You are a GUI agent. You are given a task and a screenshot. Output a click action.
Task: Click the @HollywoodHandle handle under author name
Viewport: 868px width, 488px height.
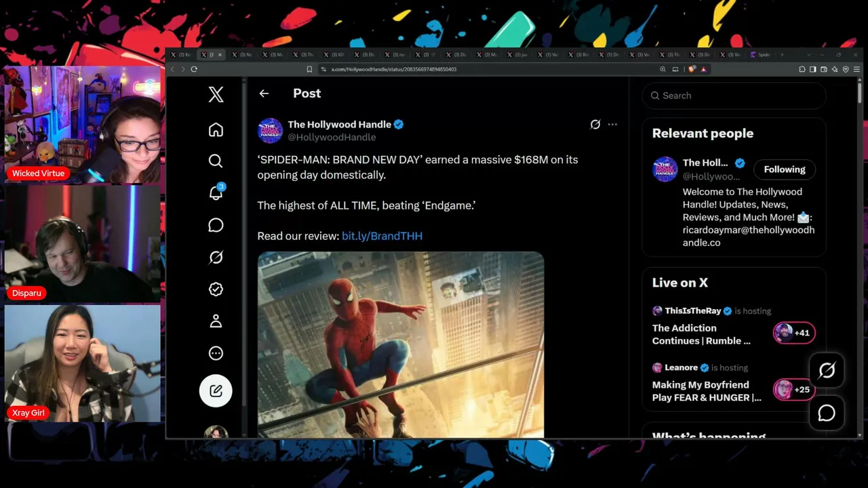332,137
